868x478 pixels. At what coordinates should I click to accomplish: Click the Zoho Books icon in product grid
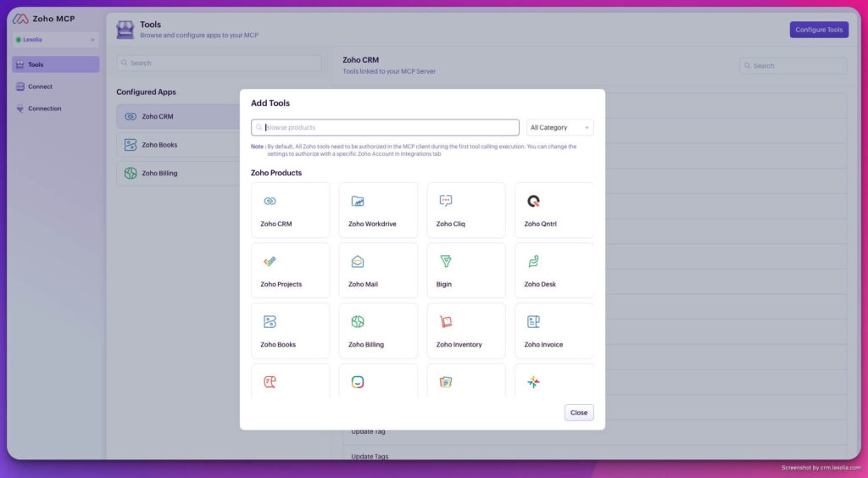[270, 321]
